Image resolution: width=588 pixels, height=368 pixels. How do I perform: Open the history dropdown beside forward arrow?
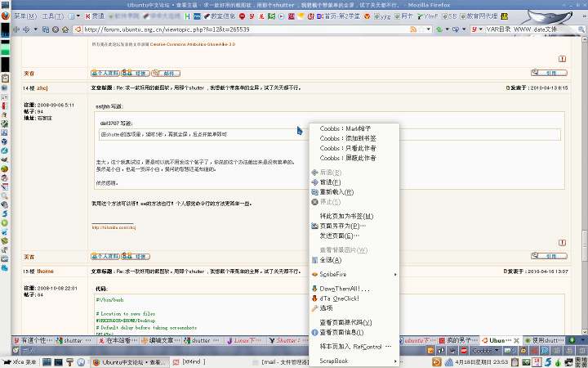(36, 29)
